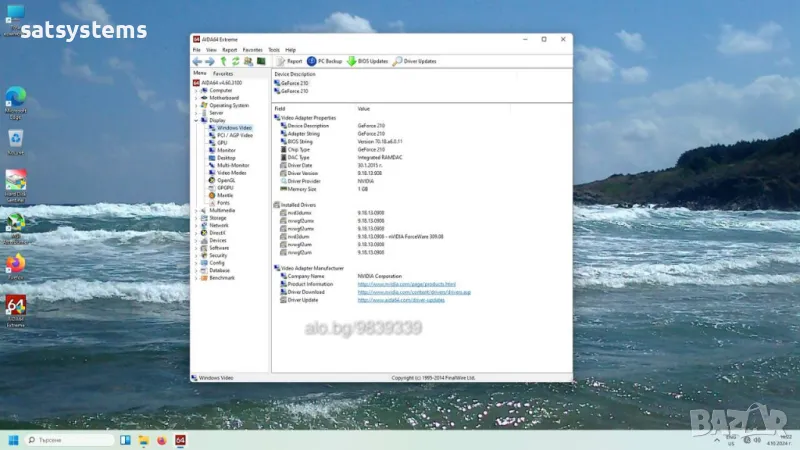Switch to the Favorites tab
The width and height of the screenshot is (800, 450).
(x=223, y=73)
